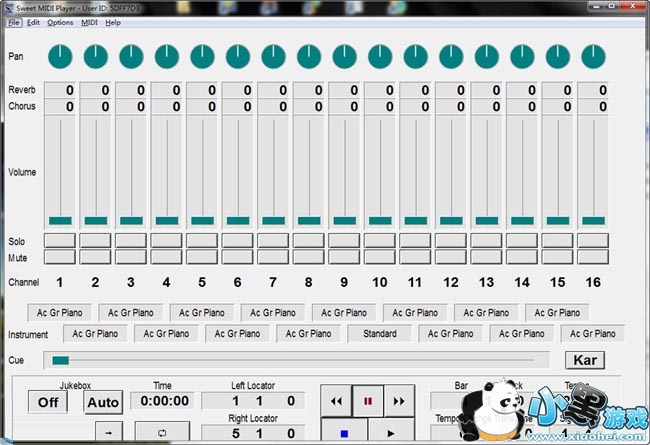Open instrument selector for channel 6

[x=238, y=333]
